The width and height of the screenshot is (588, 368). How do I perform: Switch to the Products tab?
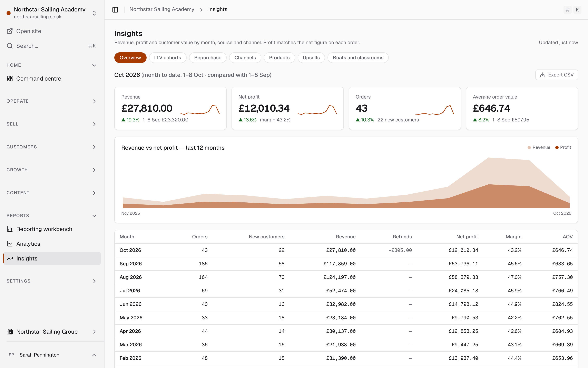click(279, 58)
